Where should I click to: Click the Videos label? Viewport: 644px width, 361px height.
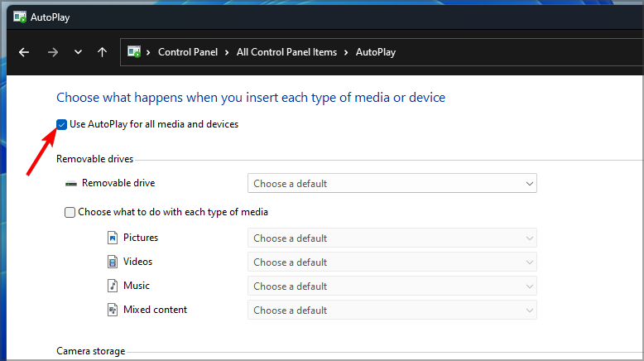[x=137, y=261]
